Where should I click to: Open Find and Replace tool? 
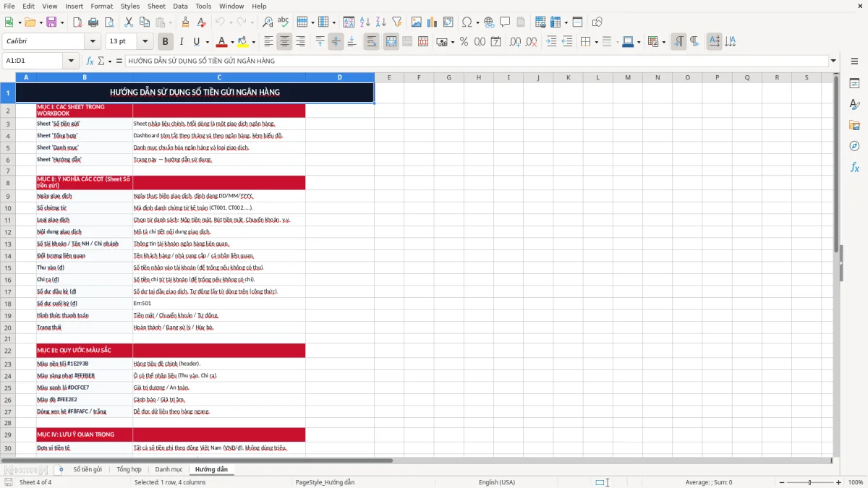point(268,22)
